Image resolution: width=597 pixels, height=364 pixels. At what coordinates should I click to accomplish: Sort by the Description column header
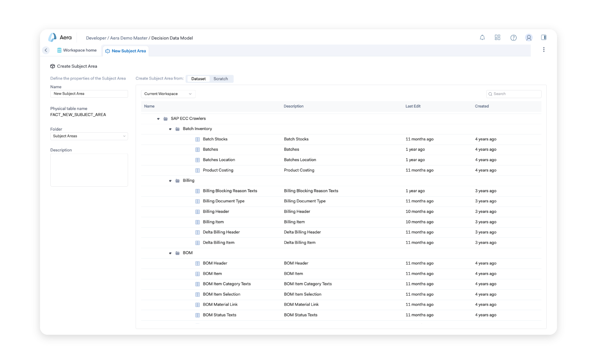pyautogui.click(x=293, y=106)
